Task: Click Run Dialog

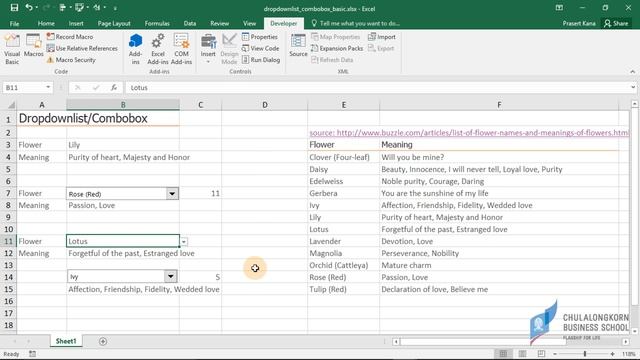Action: click(261, 60)
